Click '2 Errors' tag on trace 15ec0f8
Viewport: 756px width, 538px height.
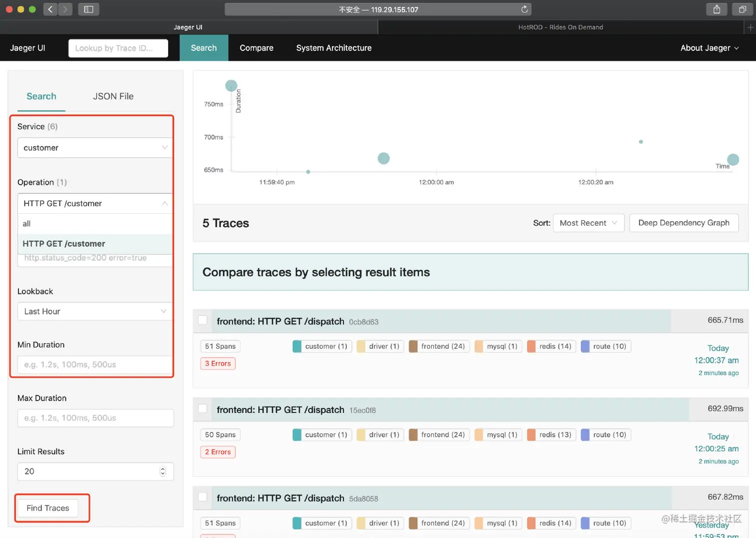218,452
